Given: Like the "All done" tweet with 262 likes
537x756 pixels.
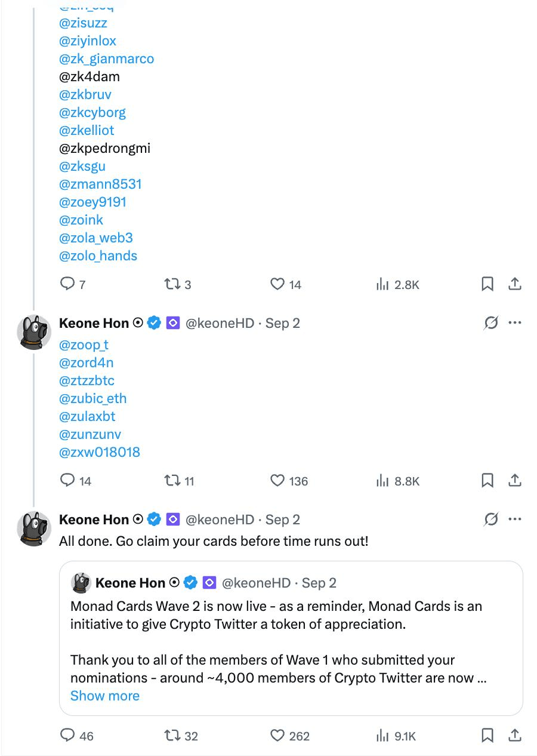Looking at the screenshot, I should point(278,736).
